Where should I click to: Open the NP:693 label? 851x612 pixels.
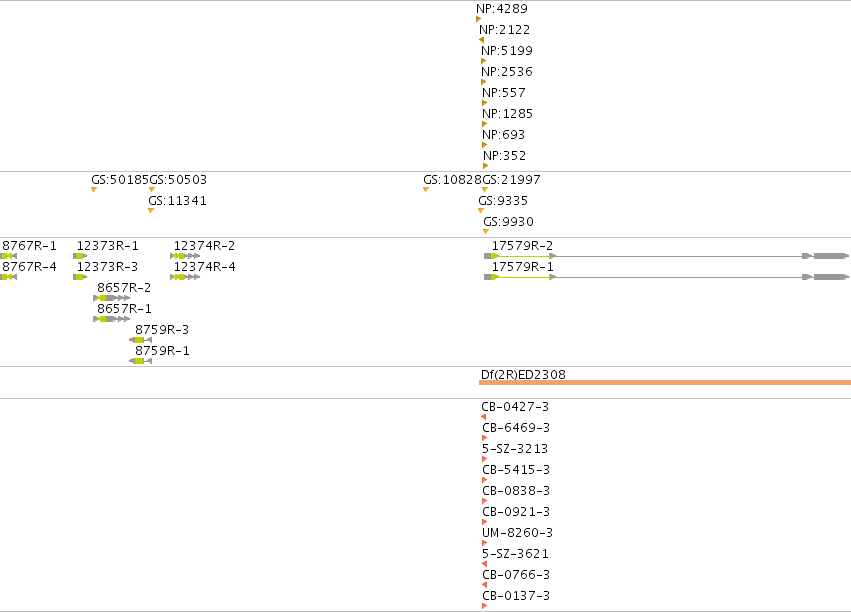pyautogui.click(x=504, y=135)
